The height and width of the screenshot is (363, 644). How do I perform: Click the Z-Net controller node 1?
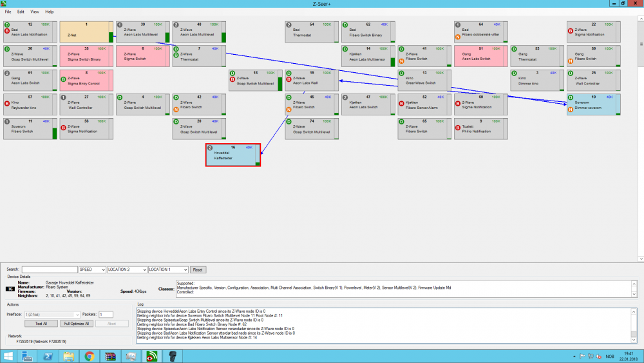pyautogui.click(x=84, y=31)
